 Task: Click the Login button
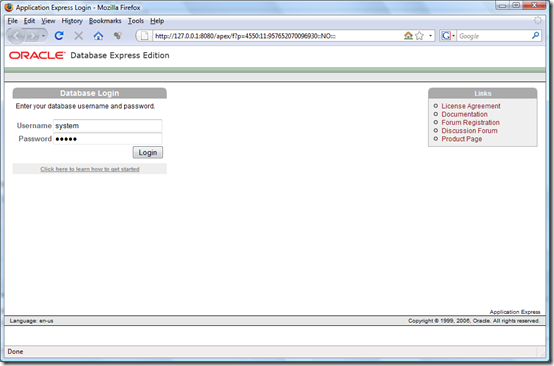click(x=148, y=153)
